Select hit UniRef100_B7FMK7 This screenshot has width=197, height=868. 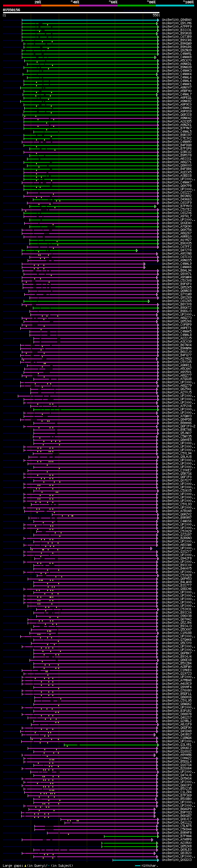(177, 128)
